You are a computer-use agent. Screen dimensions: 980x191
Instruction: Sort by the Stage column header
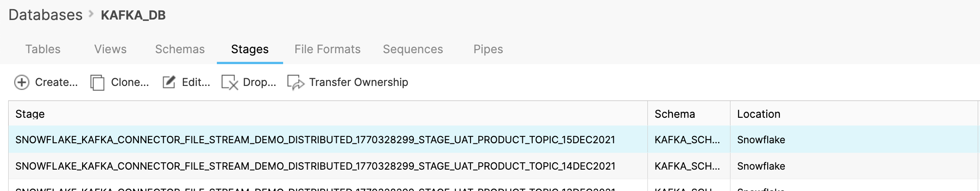click(30, 114)
